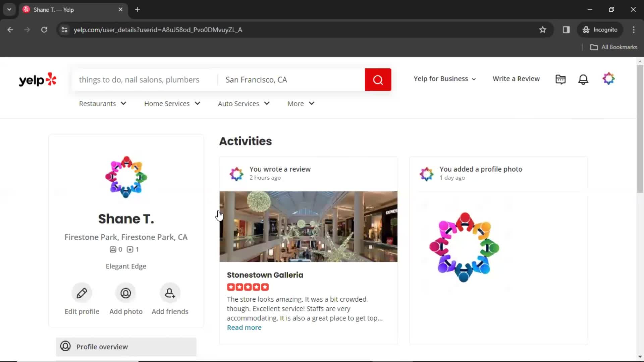Click the Add photo icon
This screenshot has width=644, height=362.
pyautogui.click(x=126, y=292)
